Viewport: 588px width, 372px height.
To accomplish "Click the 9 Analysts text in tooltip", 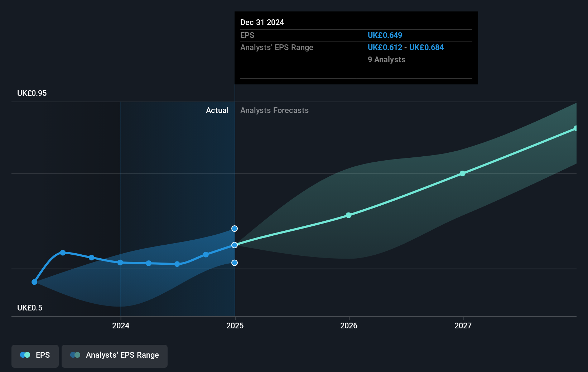I will 386,59.
